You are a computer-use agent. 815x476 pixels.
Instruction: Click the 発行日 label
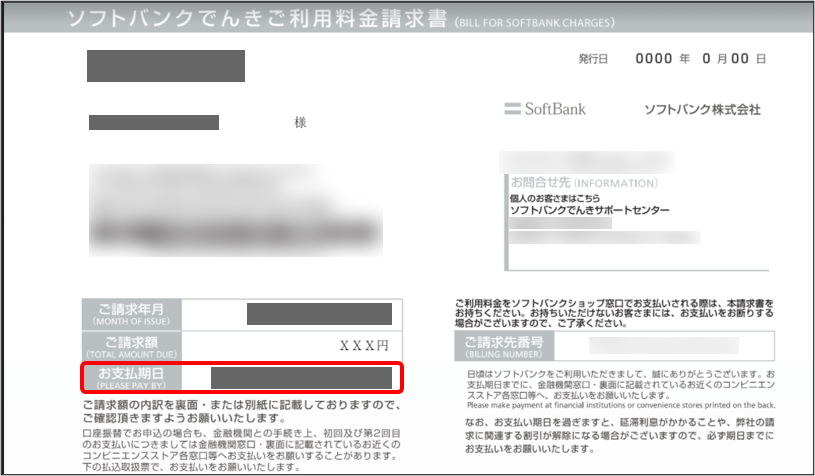tap(593, 59)
